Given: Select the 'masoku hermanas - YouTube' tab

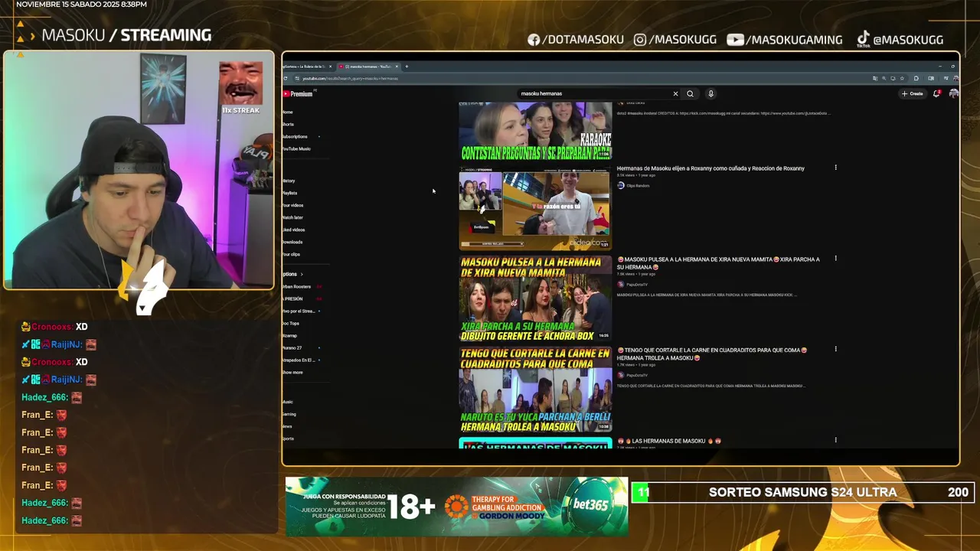Looking at the screenshot, I should pyautogui.click(x=368, y=67).
